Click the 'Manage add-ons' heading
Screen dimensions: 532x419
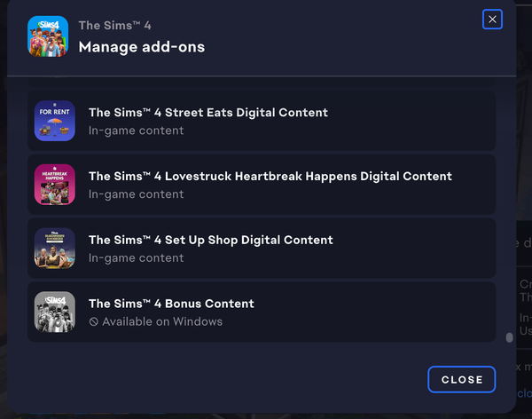click(141, 46)
